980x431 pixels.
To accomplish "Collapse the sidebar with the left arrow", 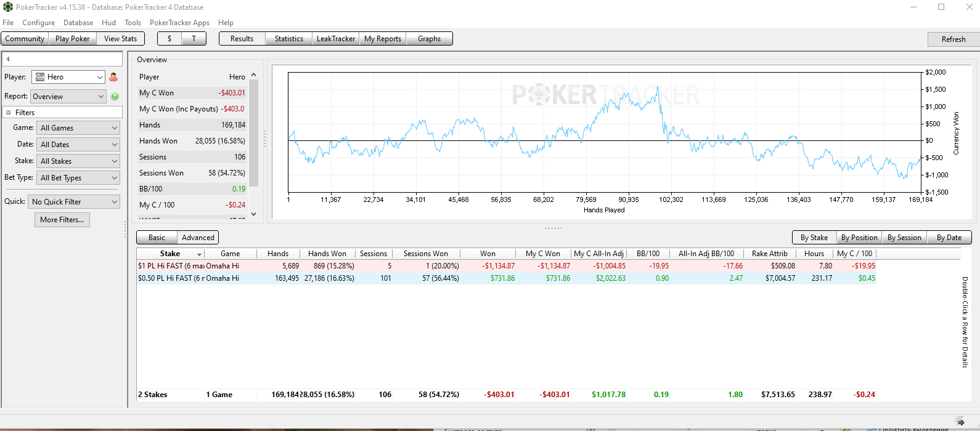I will point(8,59).
